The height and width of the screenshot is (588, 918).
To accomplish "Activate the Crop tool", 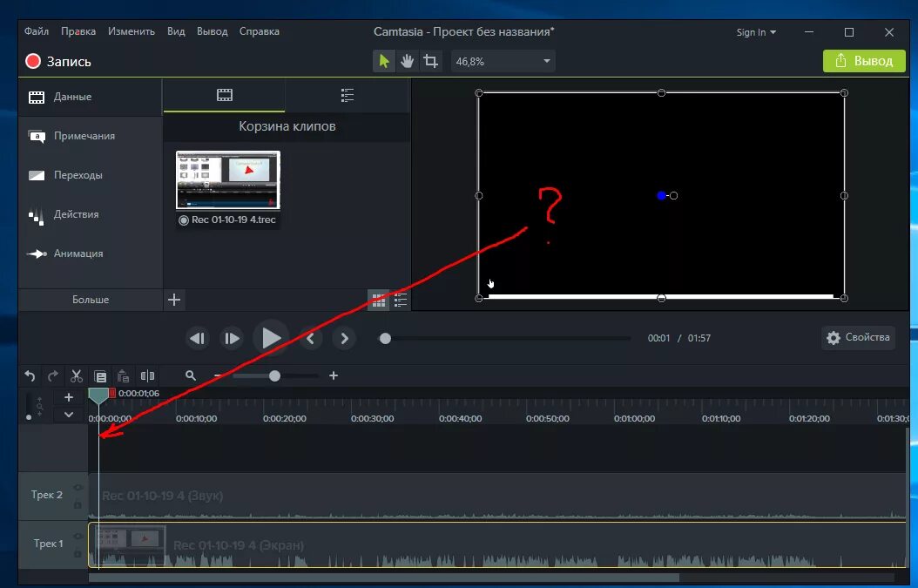I will click(430, 61).
